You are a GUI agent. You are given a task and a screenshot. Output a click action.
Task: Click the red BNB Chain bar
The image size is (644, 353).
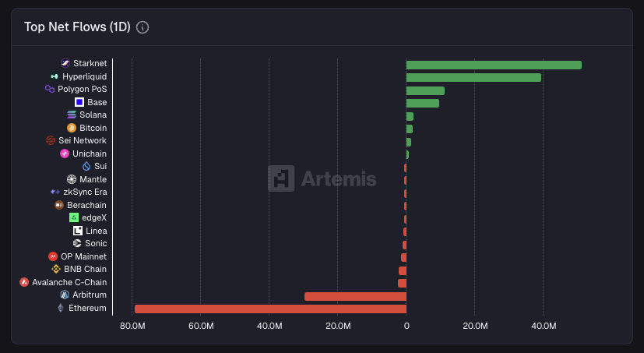point(403,271)
